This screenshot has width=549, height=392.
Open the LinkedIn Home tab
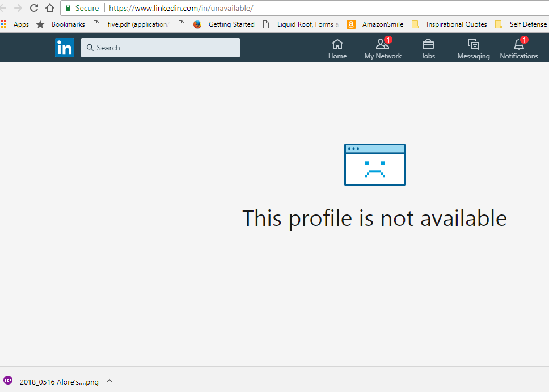(x=337, y=49)
